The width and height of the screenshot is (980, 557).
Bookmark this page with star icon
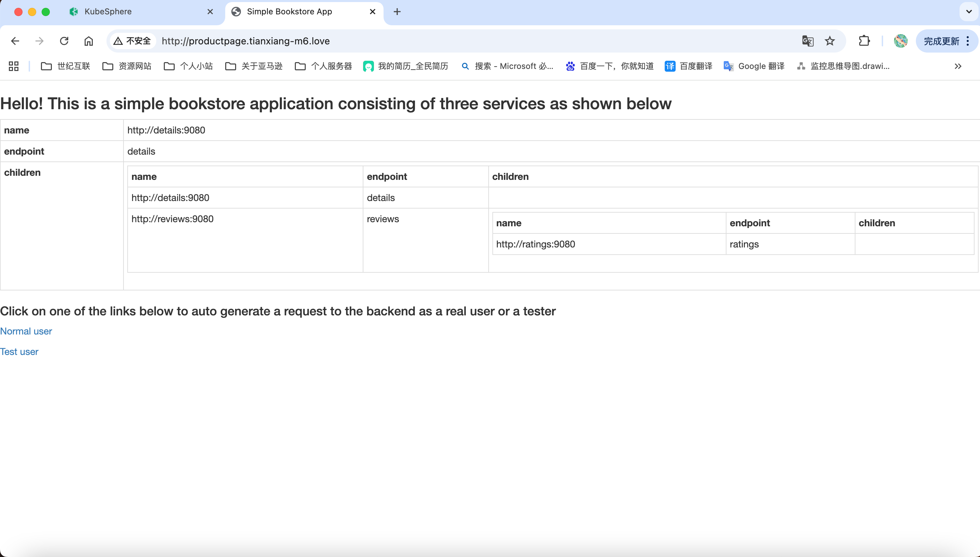click(x=829, y=41)
